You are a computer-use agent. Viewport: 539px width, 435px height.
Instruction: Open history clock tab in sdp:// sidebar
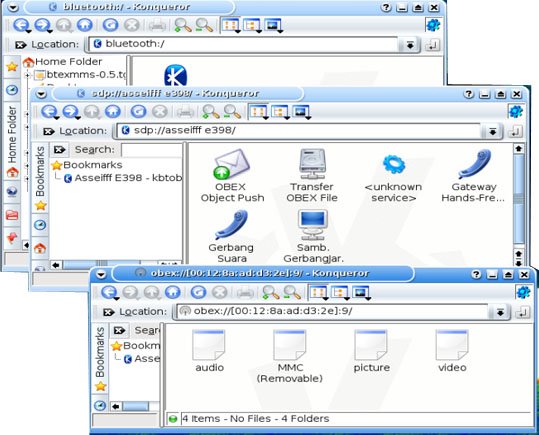40,225
